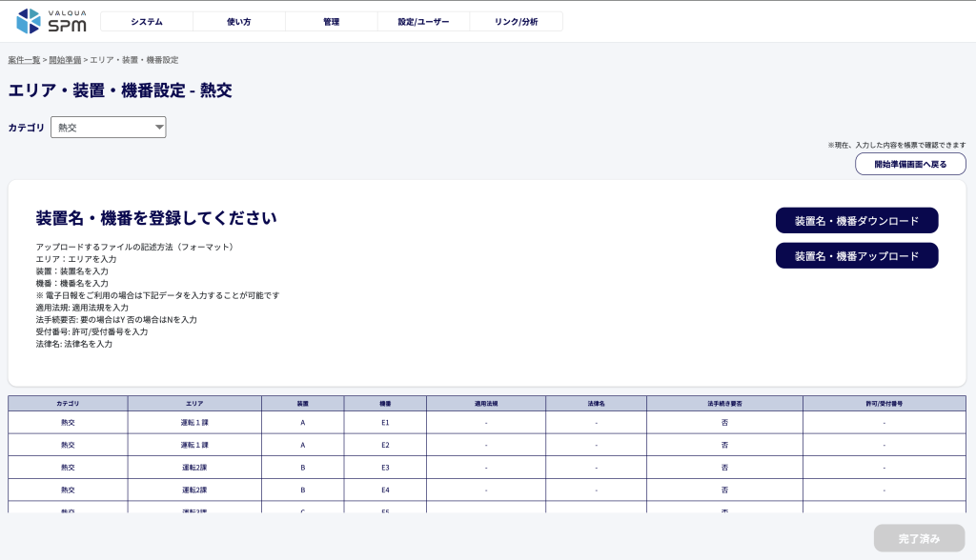Click 装置 B in the E3 row
Image resolution: width=976 pixels, height=560 pixels.
[302, 468]
